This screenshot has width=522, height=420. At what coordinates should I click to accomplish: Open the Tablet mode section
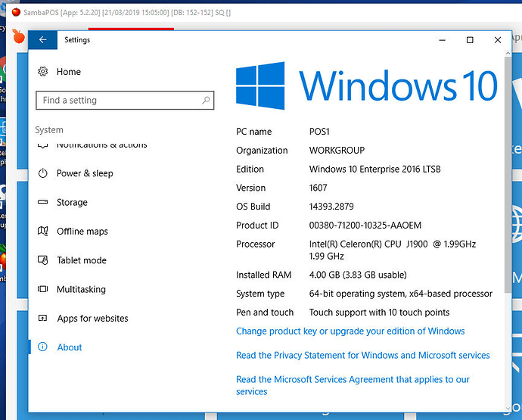pyautogui.click(x=81, y=260)
